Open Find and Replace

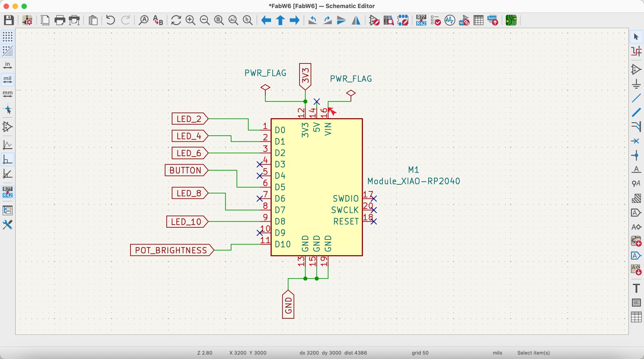tap(158, 20)
